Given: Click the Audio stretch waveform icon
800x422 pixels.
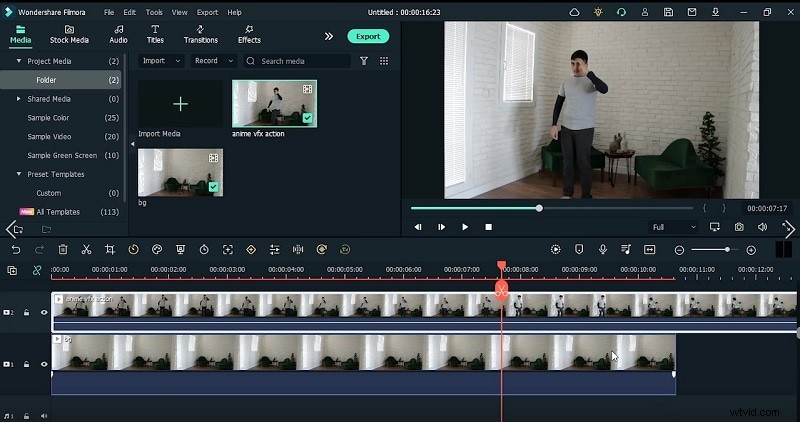Looking at the screenshot, I should tap(298, 250).
